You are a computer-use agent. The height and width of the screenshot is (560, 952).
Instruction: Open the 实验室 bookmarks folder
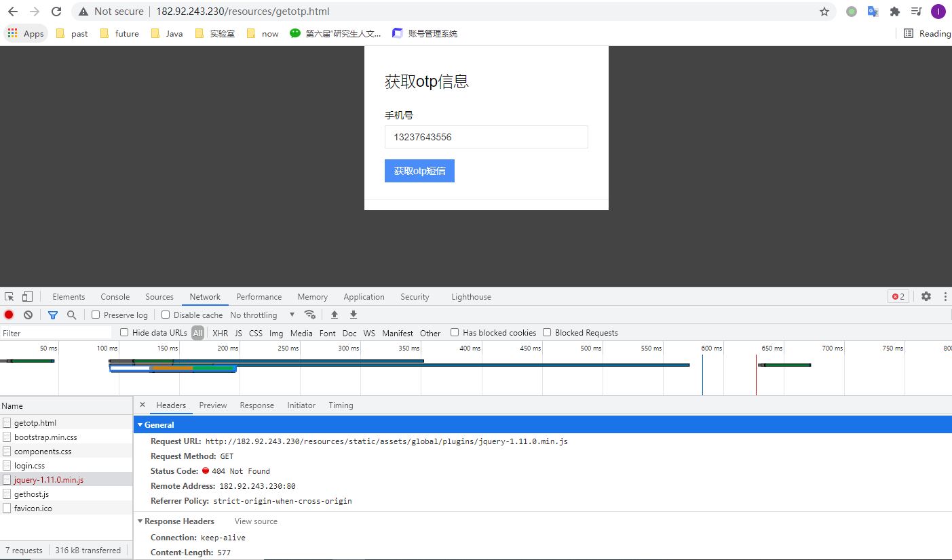click(x=215, y=33)
